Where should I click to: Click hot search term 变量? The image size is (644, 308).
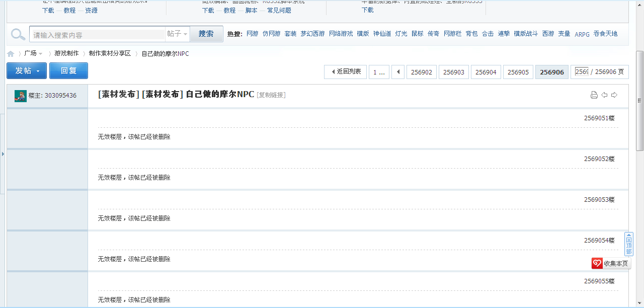pyautogui.click(x=564, y=34)
